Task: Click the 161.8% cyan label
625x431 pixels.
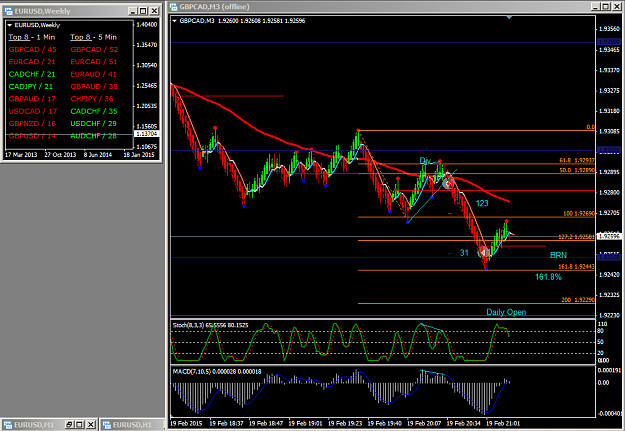Action: tap(548, 277)
